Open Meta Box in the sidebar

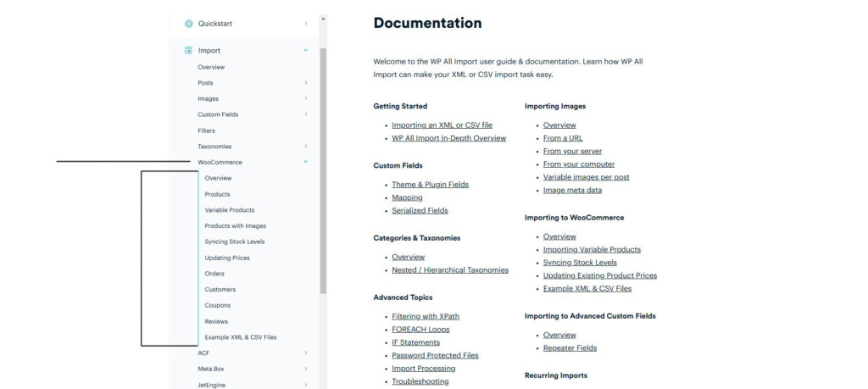click(x=211, y=369)
